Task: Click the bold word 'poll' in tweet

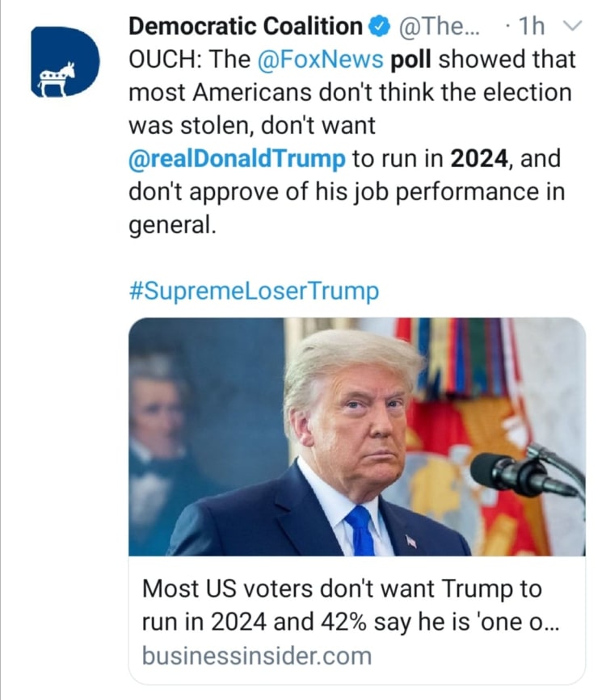Action: tap(413, 60)
